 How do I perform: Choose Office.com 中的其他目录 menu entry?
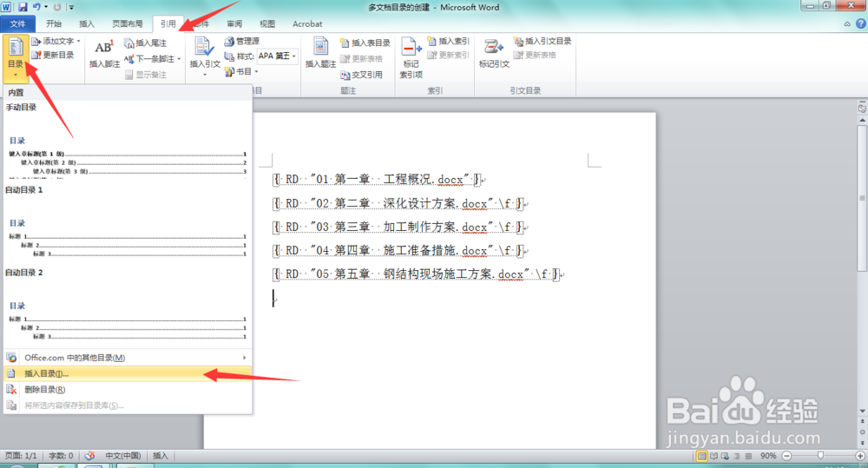[128, 358]
